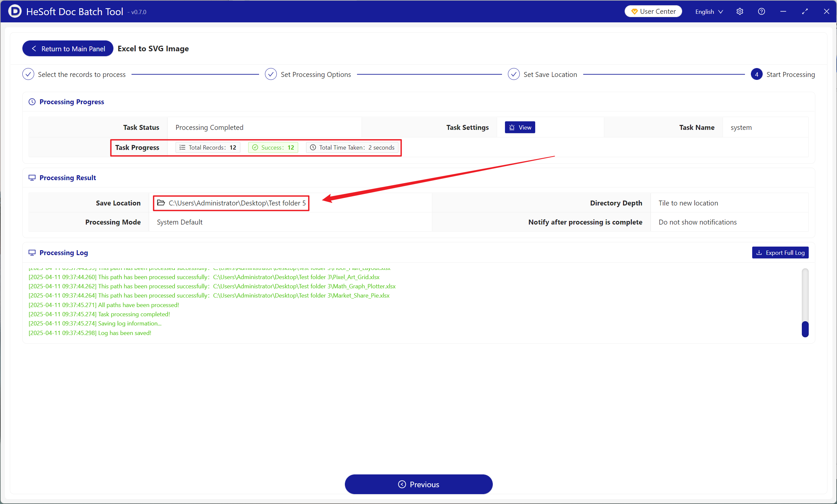View the task settings
The height and width of the screenshot is (504, 837).
(520, 127)
